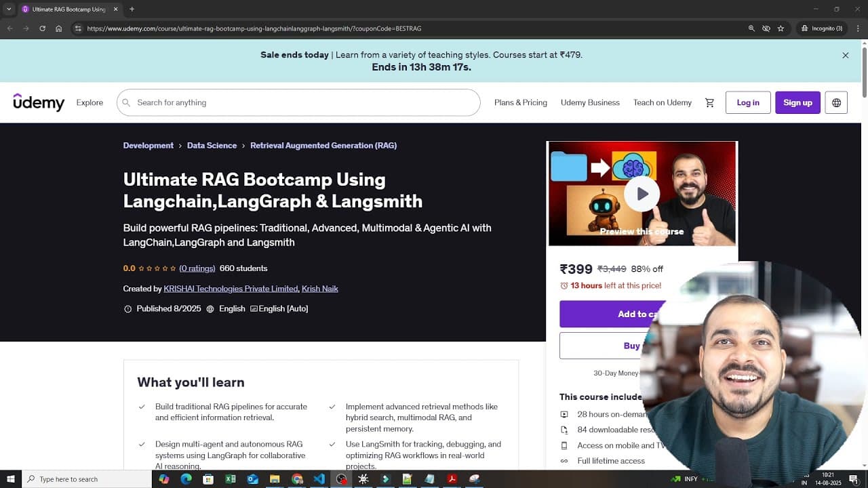Open the Windows Start menu

11,479
